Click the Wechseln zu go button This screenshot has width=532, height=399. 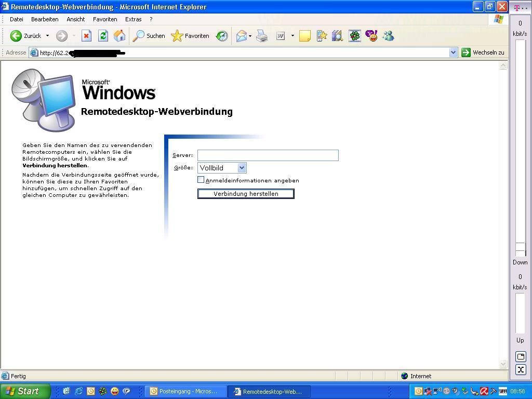point(483,52)
